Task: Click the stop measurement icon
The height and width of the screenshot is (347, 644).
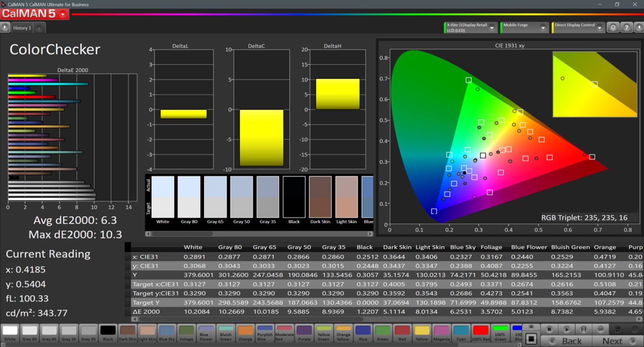Action: (x=549, y=329)
